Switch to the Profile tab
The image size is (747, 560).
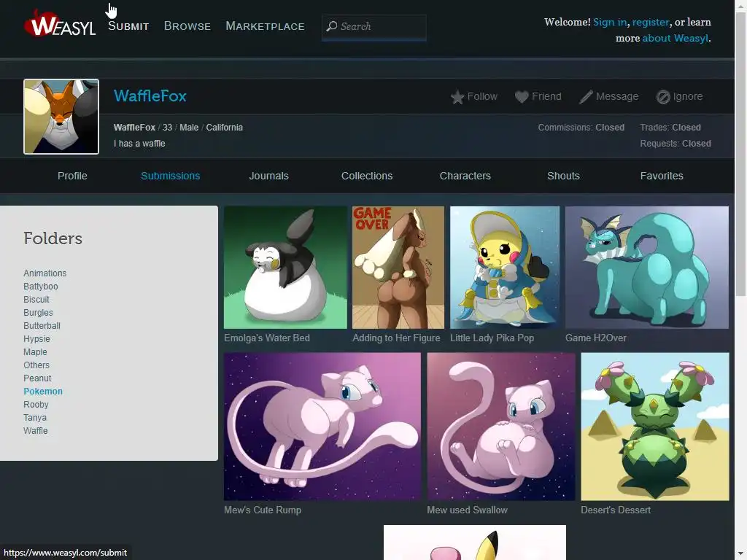coord(72,176)
